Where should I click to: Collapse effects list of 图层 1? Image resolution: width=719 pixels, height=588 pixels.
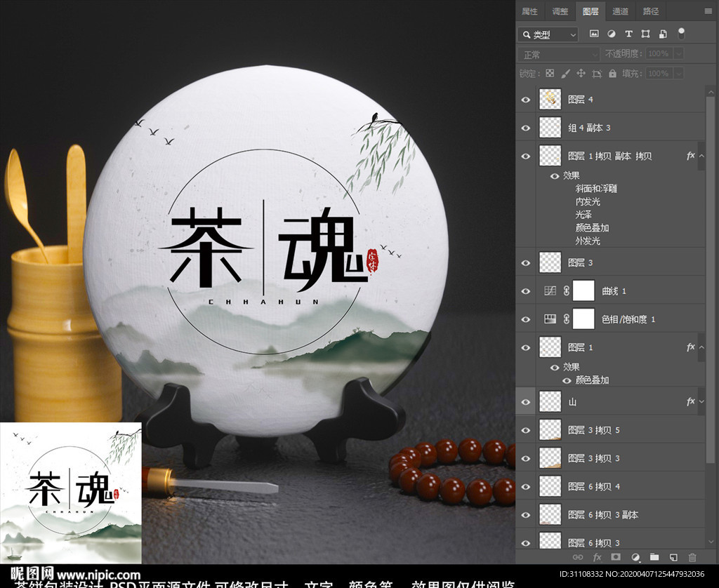(x=701, y=347)
